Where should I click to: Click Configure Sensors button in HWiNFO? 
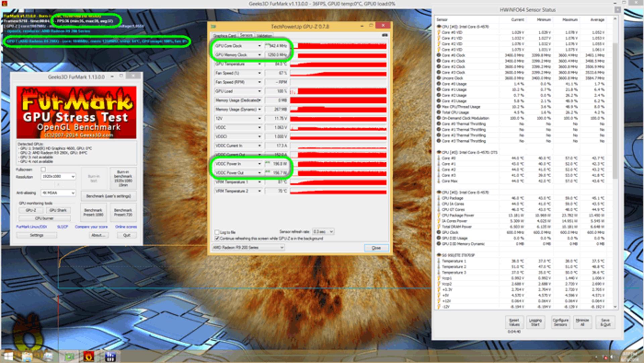point(560,322)
